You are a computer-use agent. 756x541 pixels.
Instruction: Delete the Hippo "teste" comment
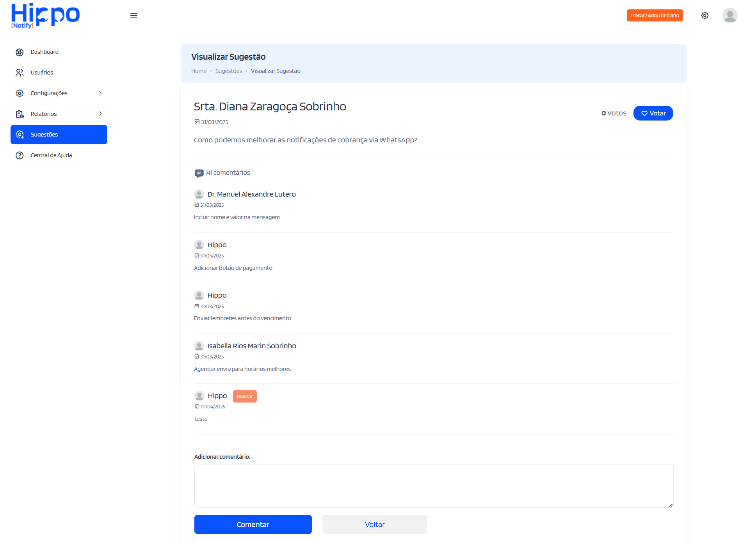[x=245, y=396]
